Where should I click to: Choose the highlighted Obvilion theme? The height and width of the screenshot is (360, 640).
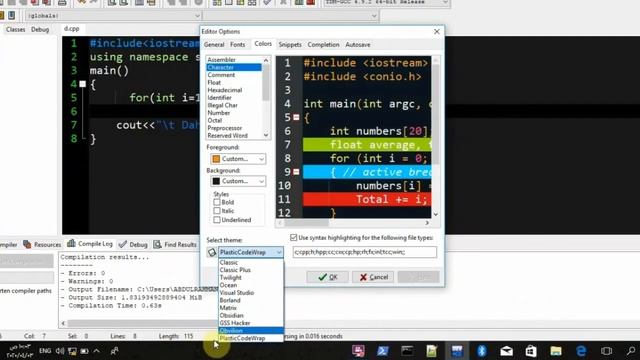coord(251,331)
